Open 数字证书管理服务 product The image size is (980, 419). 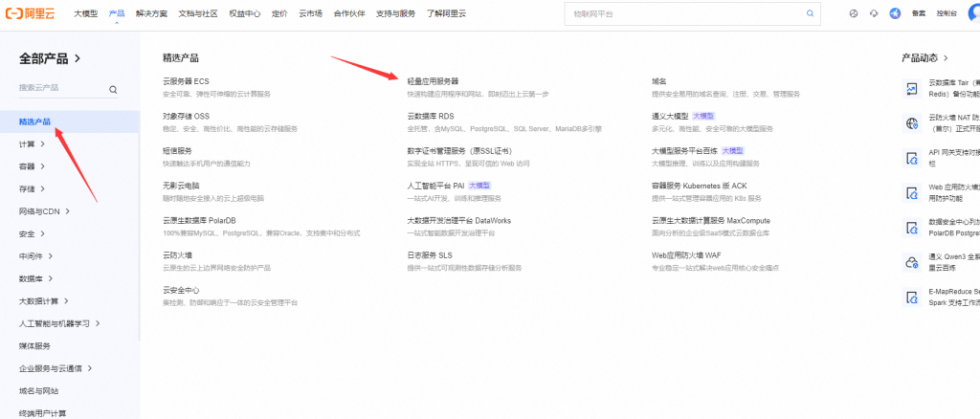458,151
